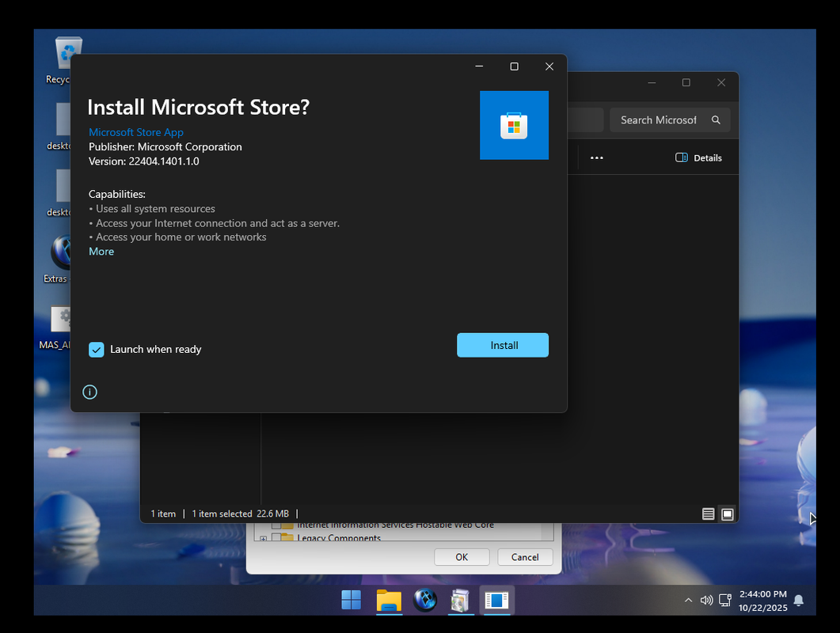Open File Explorer from the taskbar
The height and width of the screenshot is (633, 840).
(x=389, y=600)
